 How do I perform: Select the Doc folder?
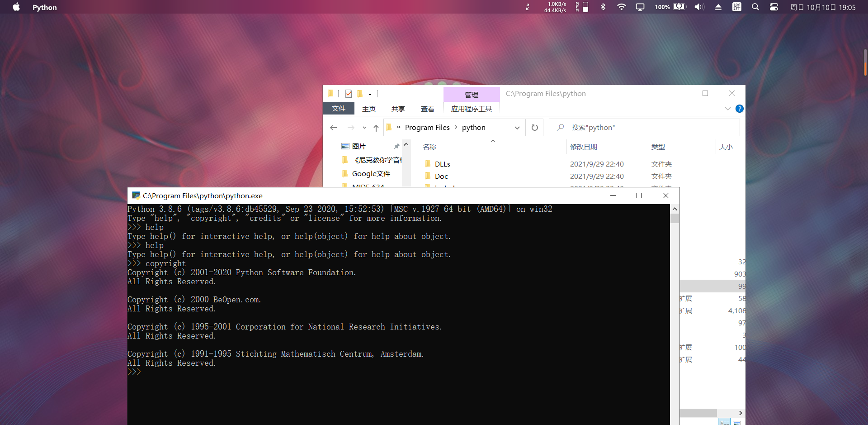[441, 176]
